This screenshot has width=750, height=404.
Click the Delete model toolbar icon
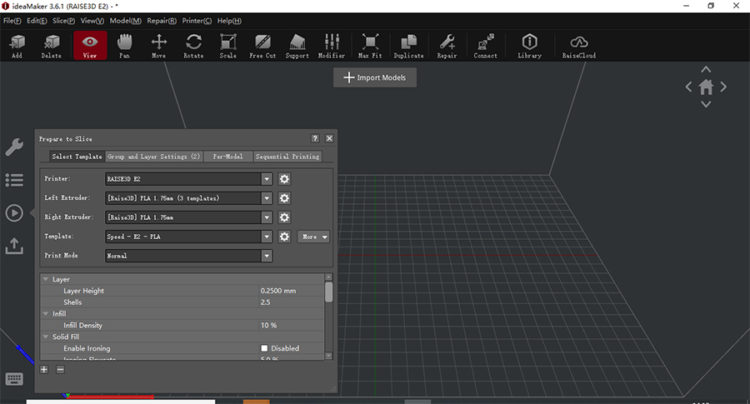(x=51, y=46)
